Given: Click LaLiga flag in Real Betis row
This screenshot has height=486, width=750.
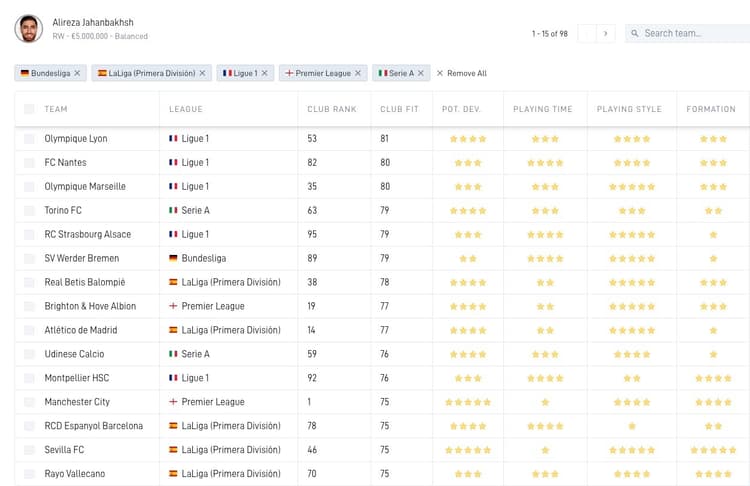Looking at the screenshot, I should coord(173,282).
